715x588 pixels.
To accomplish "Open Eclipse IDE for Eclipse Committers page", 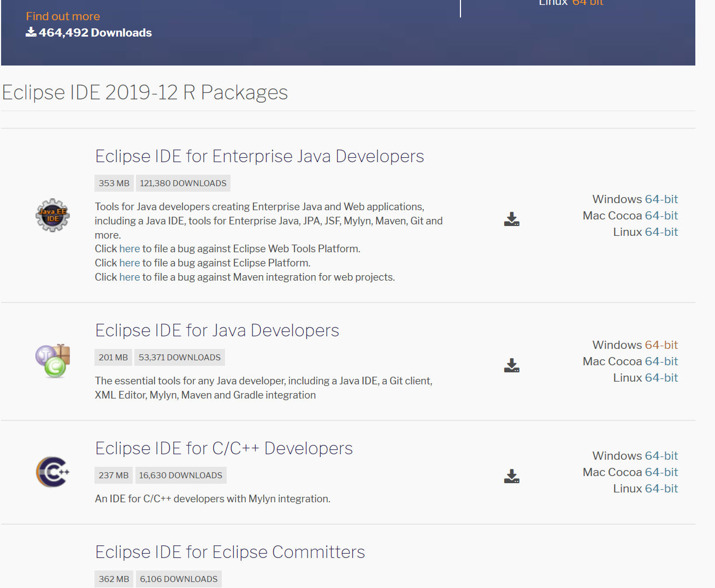I will [x=230, y=552].
